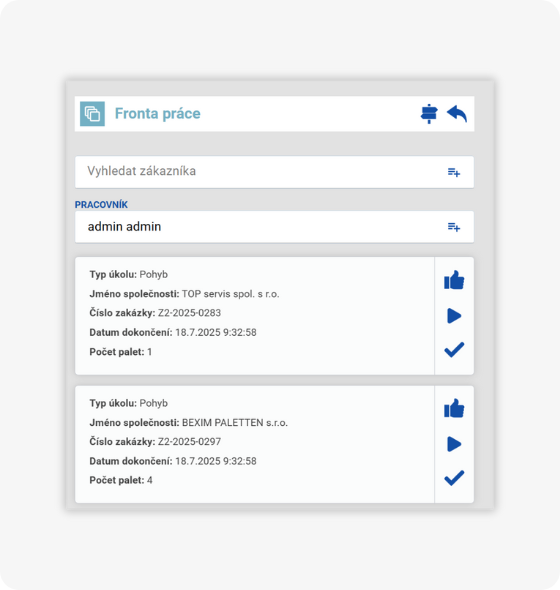
Task: Select order number Z2-2025-0297 text
Action: coord(189,442)
